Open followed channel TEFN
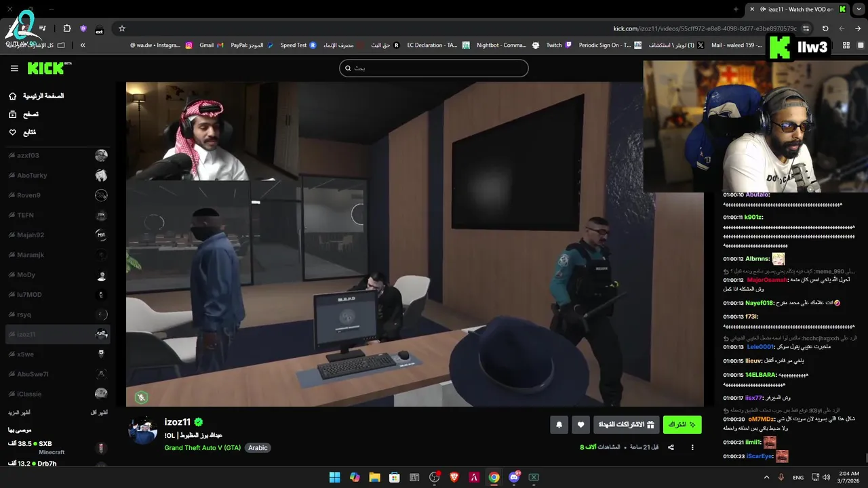The height and width of the screenshot is (488, 868). 58,216
